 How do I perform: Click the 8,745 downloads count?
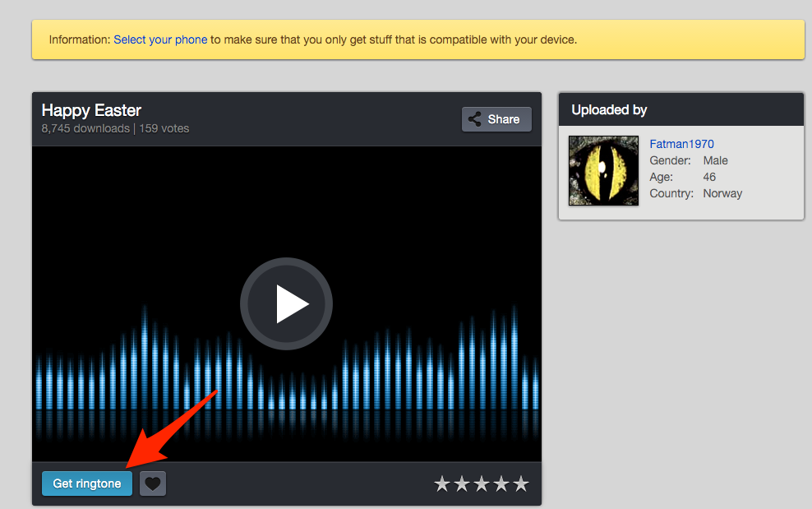point(85,128)
